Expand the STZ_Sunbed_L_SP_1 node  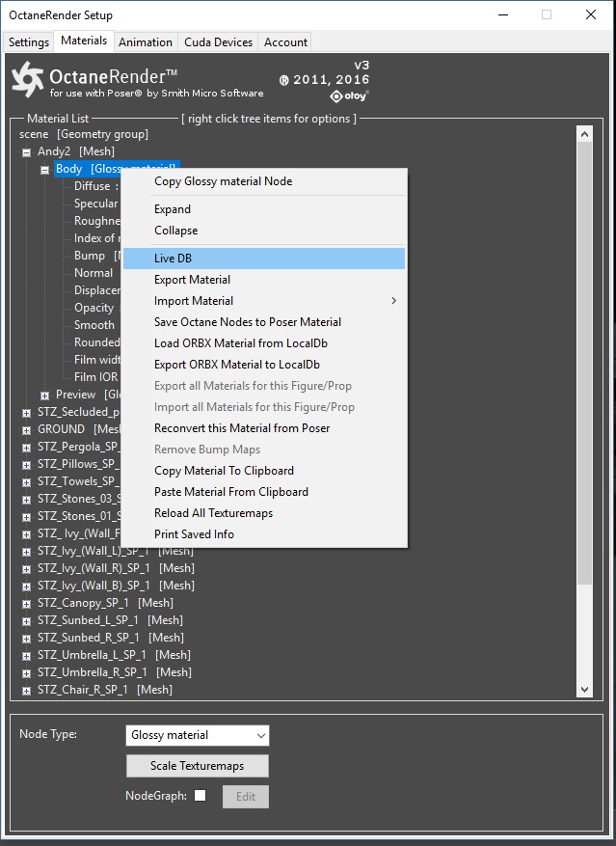pos(26,621)
